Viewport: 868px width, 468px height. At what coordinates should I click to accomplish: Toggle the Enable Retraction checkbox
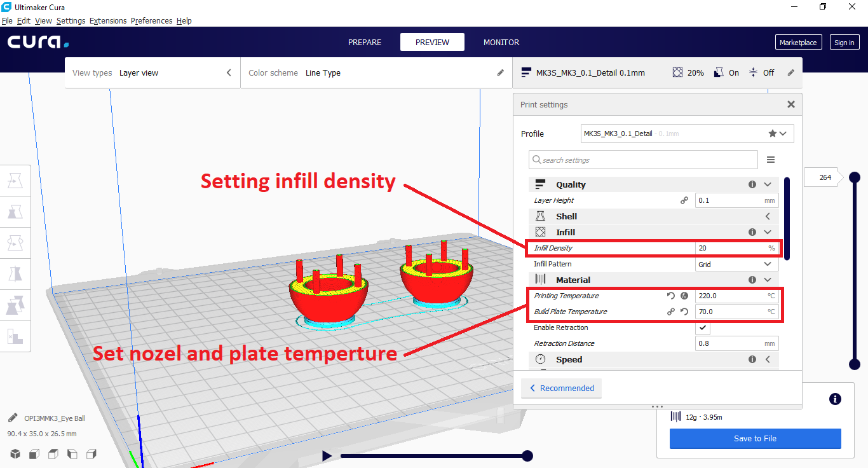tap(702, 327)
